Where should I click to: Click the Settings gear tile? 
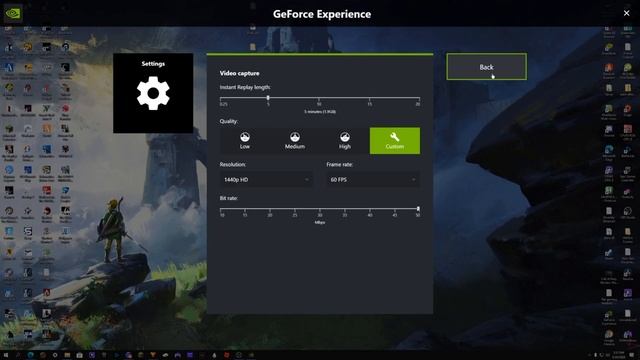153,93
